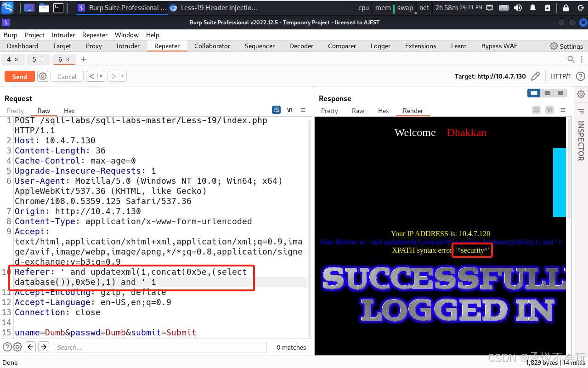588x368 pixels.
Task: Select the top-bottom stacked layout toggle
Action: coord(547,93)
